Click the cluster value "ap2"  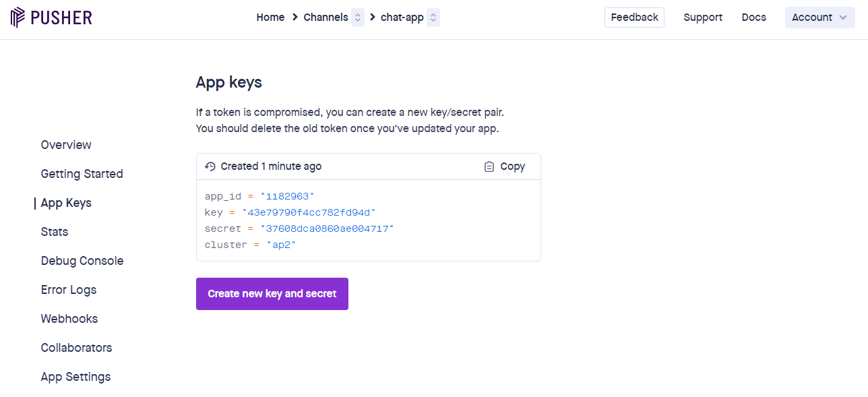[x=282, y=245]
